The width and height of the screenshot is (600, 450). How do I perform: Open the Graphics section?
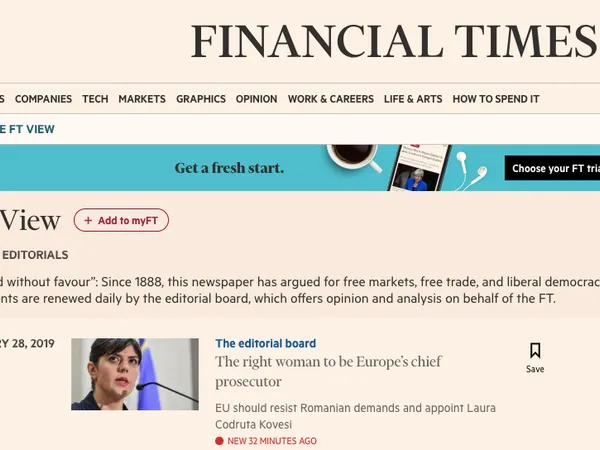[201, 99]
